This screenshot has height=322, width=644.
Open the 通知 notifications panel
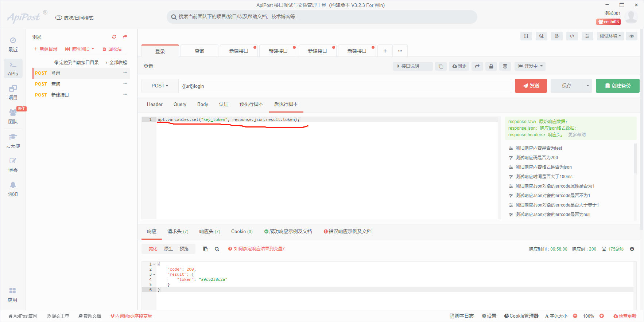point(13,189)
